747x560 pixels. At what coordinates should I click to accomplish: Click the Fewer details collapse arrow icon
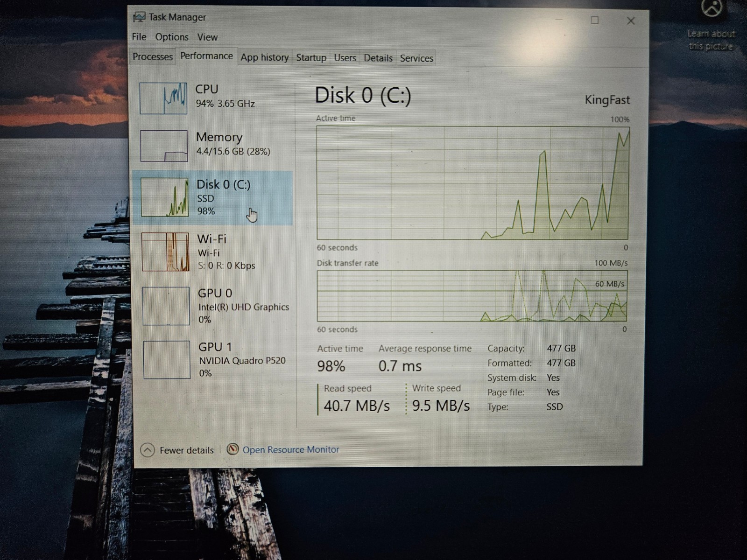pos(148,450)
